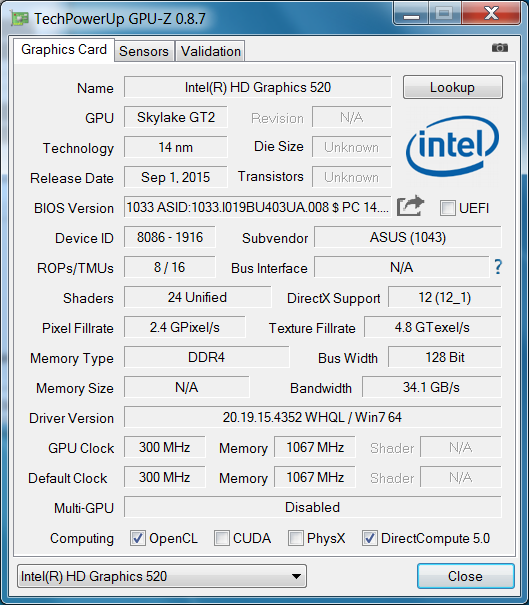Toggle the UEFI checkbox

click(x=448, y=208)
